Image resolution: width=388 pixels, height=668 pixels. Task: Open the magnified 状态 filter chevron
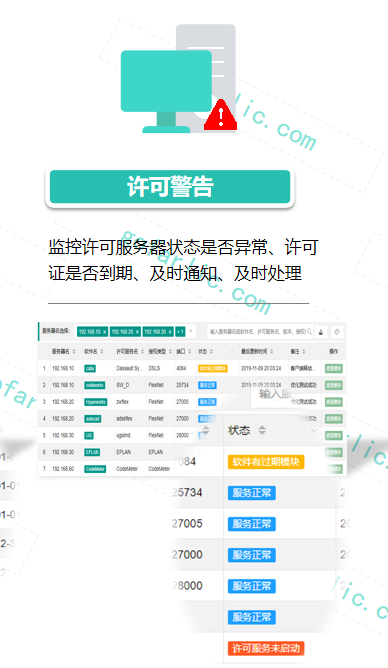click(x=314, y=430)
